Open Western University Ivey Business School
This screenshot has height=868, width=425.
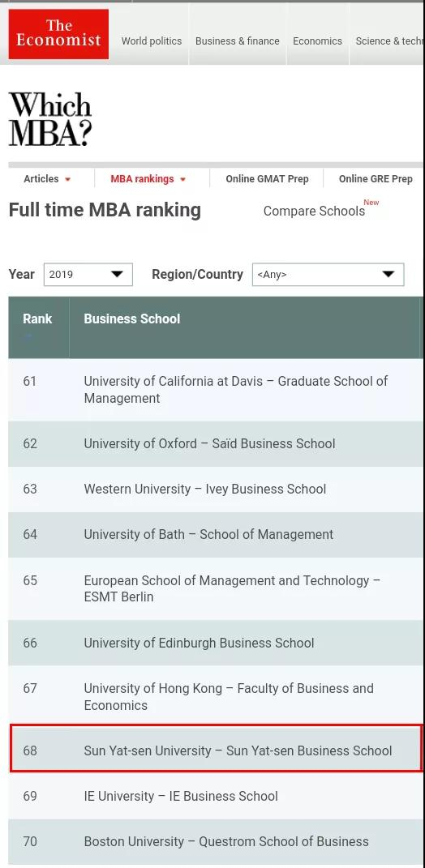pos(205,489)
